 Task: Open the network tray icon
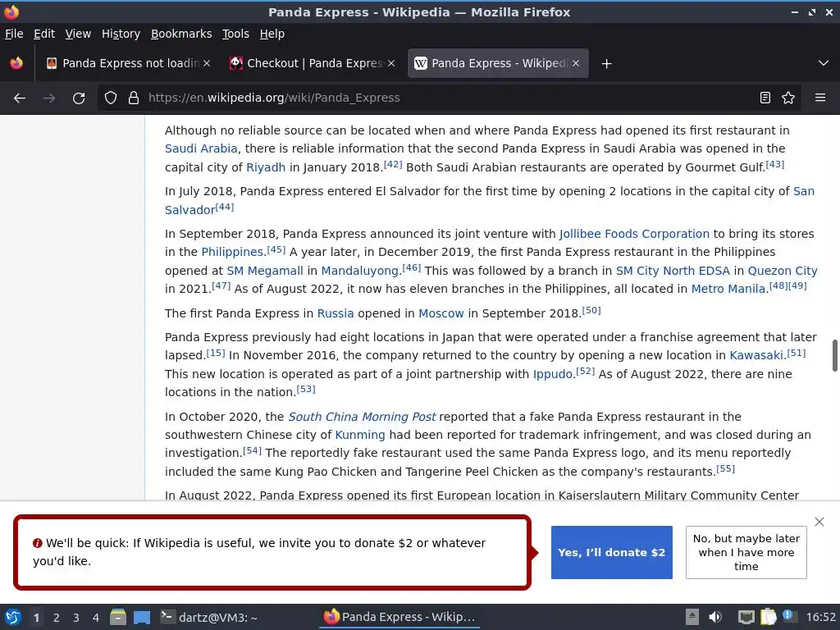746,617
